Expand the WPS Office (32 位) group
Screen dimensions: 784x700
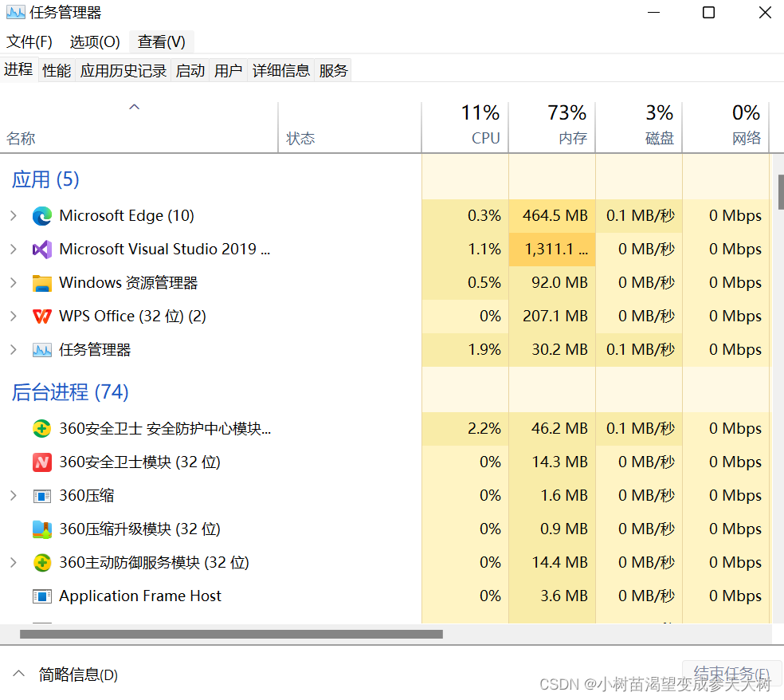14,317
